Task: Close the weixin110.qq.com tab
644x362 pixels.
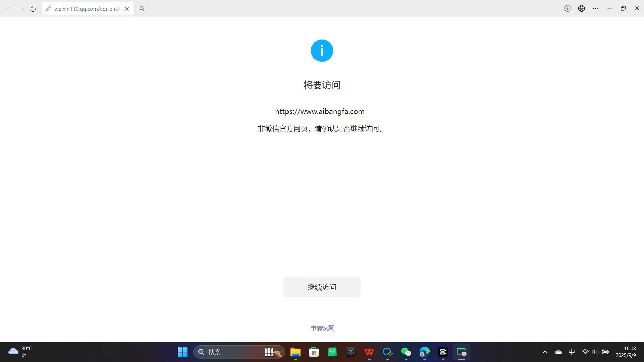Action: click(127, 9)
